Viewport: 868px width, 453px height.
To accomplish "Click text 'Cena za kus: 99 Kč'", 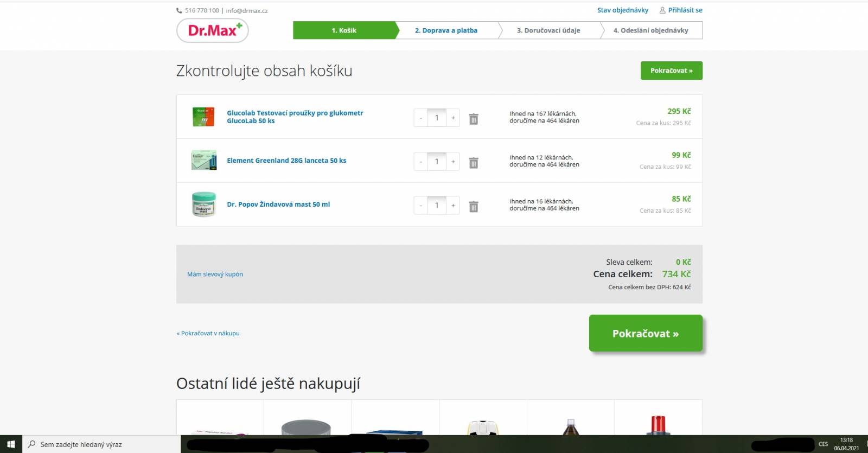I will (665, 167).
